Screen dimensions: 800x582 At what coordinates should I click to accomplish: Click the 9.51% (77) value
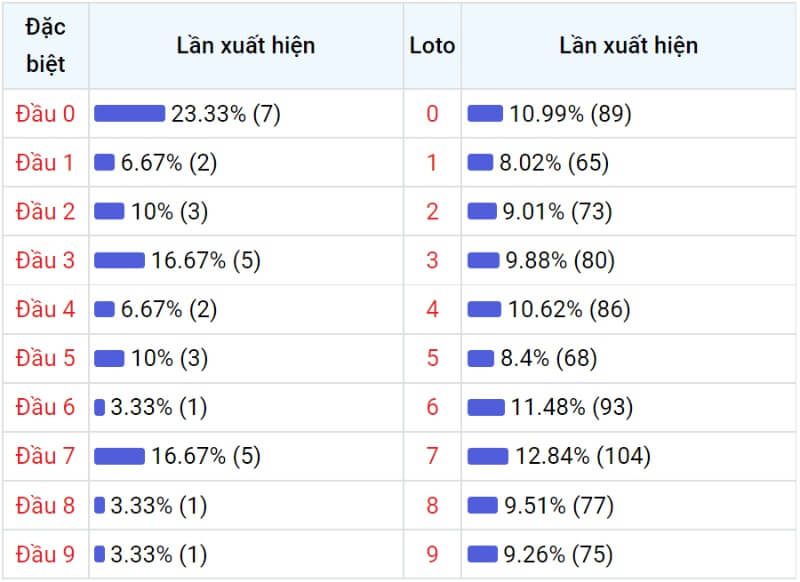pyautogui.click(x=559, y=505)
